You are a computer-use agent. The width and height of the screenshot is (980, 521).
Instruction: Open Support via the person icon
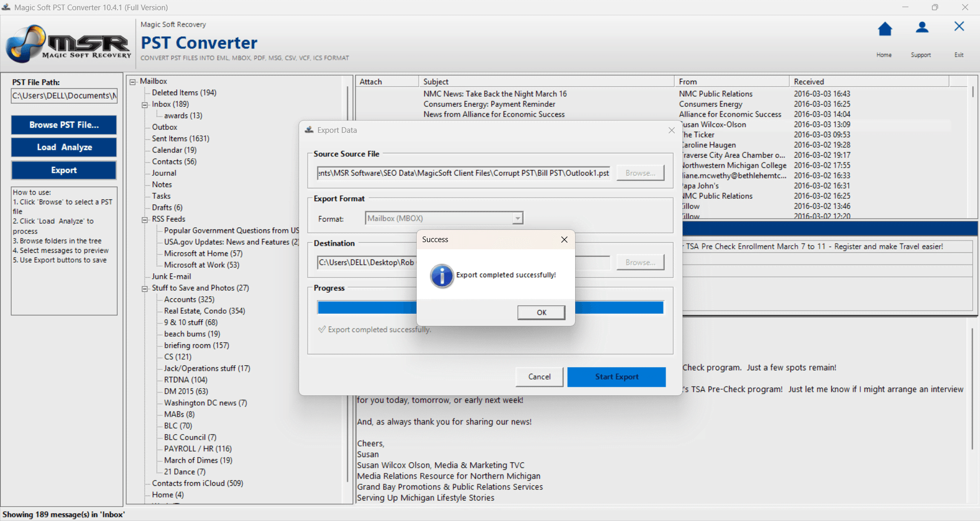(922, 28)
